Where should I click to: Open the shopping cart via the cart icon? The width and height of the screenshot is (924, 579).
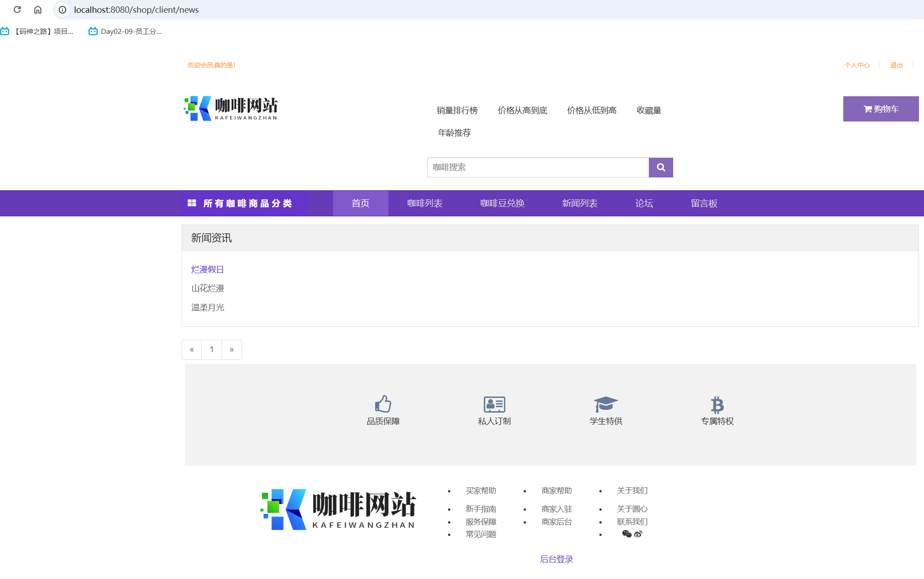click(867, 109)
